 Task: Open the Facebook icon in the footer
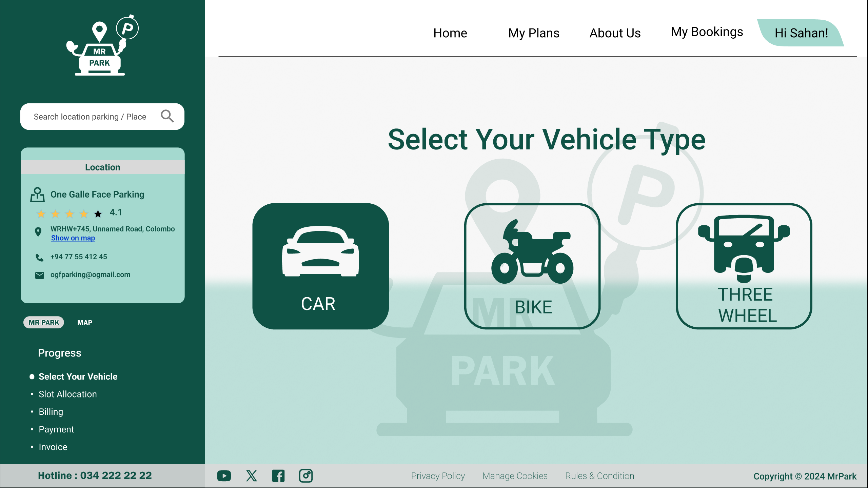tap(278, 475)
